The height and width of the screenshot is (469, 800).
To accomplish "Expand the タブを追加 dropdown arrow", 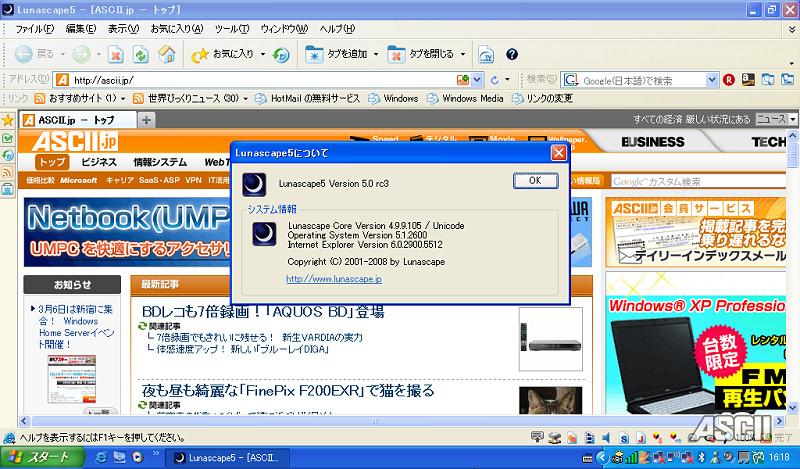I will coord(376,54).
